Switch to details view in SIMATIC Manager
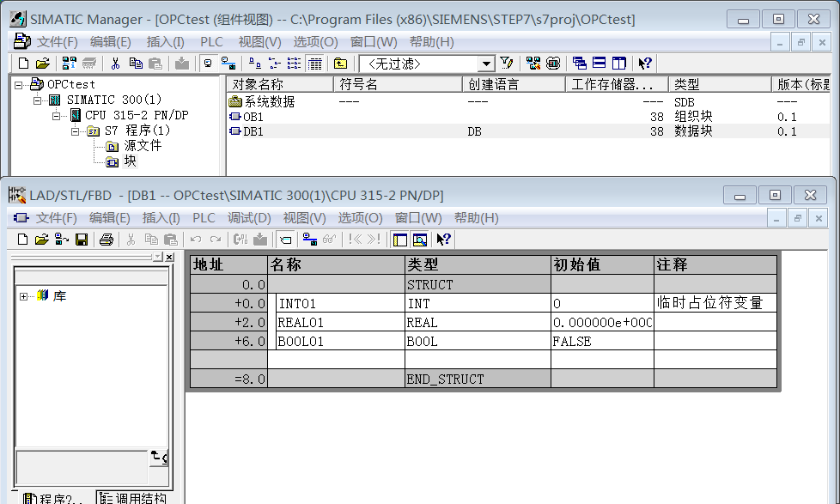This screenshot has width=840, height=504. click(x=315, y=64)
